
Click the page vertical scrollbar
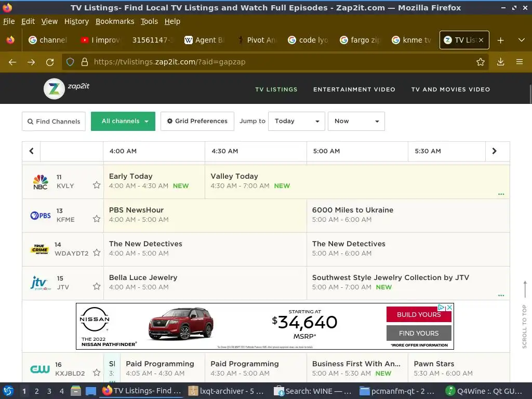[530, 94]
